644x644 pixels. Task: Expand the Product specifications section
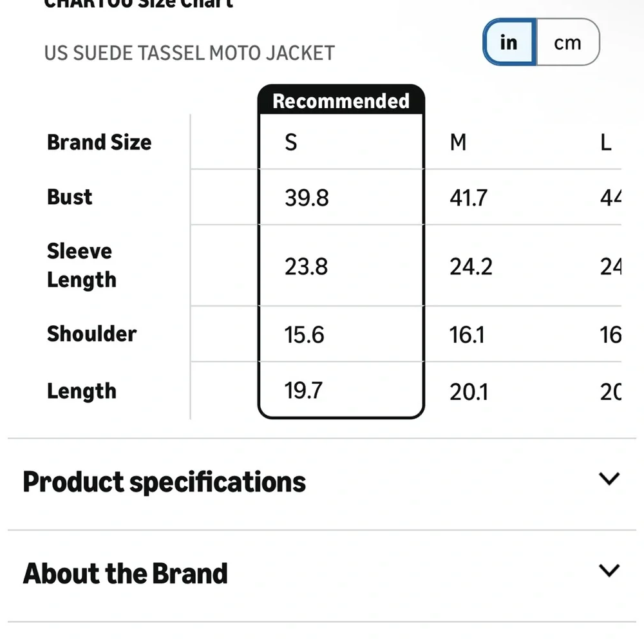[321, 483]
